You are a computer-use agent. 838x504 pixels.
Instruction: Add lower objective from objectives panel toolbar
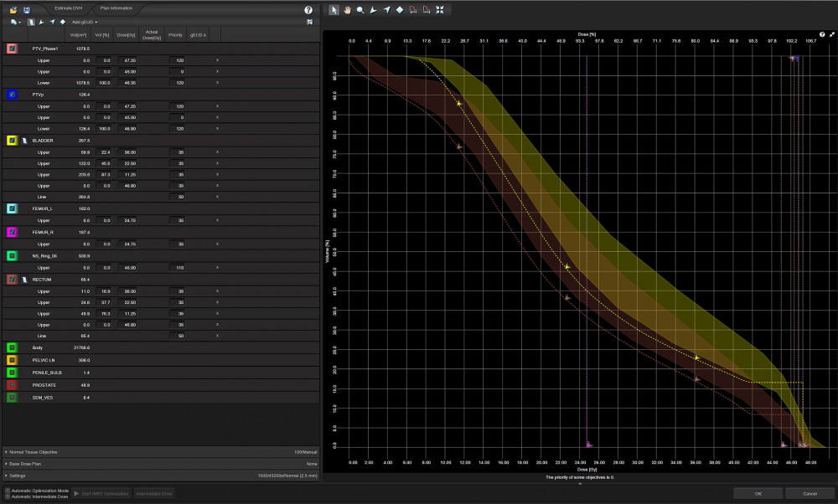click(52, 22)
